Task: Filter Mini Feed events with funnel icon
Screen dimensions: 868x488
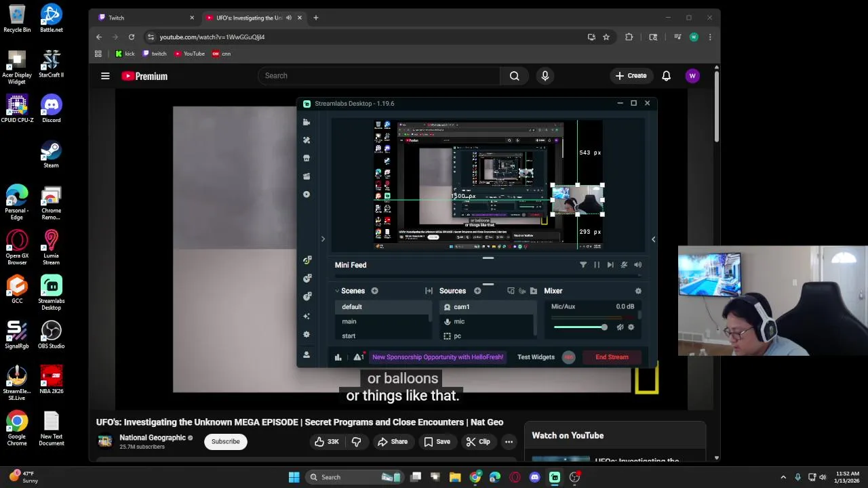Action: tap(583, 265)
